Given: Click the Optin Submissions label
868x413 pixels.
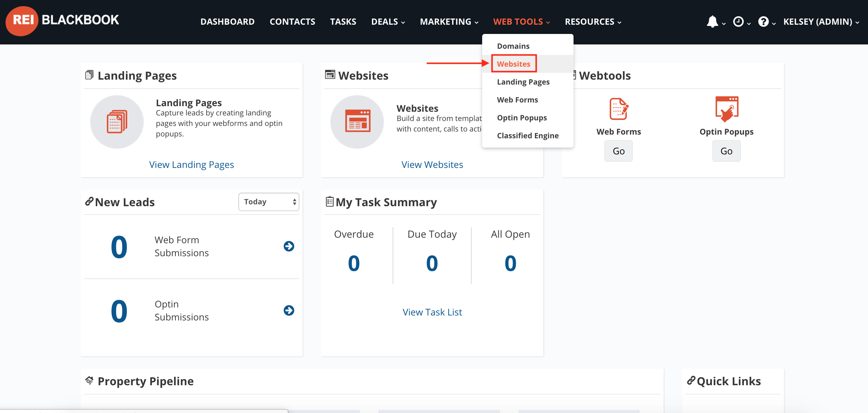Looking at the screenshot, I should click(182, 310).
